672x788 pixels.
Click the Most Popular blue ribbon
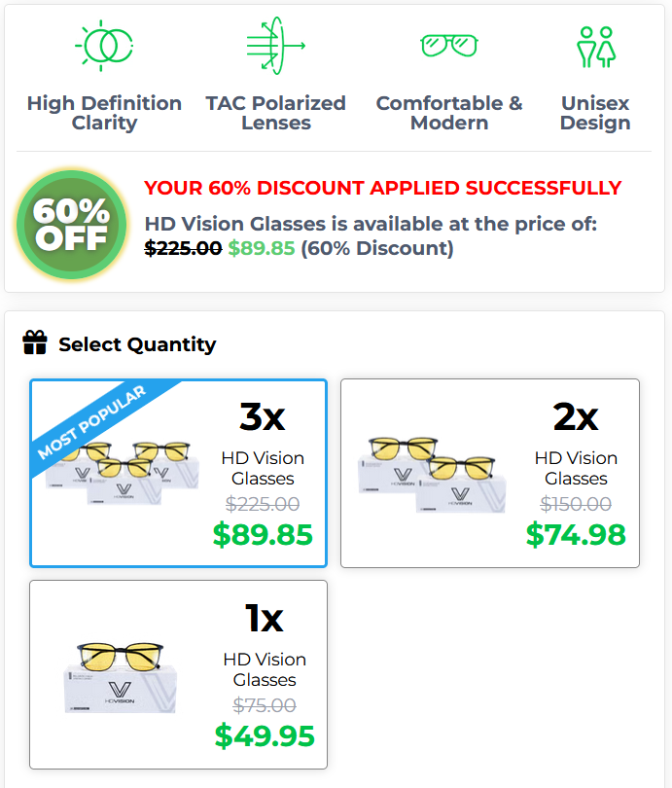[92, 421]
